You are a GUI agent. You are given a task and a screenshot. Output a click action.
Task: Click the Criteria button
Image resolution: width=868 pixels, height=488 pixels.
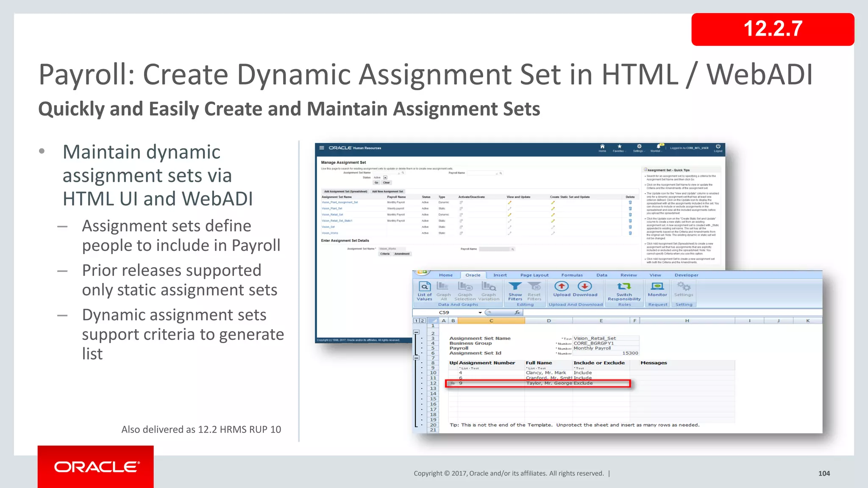(x=385, y=254)
